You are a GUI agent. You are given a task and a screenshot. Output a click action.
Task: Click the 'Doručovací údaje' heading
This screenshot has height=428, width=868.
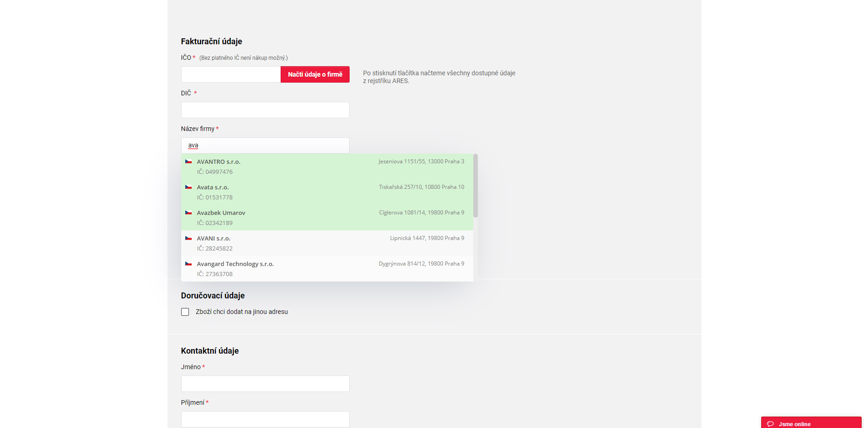213,296
